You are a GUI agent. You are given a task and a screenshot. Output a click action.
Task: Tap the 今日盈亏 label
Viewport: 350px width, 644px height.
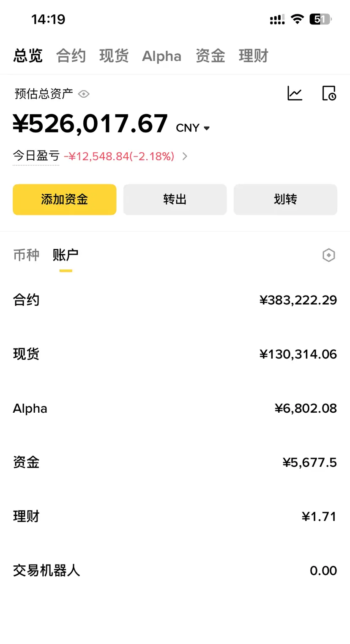coord(36,156)
